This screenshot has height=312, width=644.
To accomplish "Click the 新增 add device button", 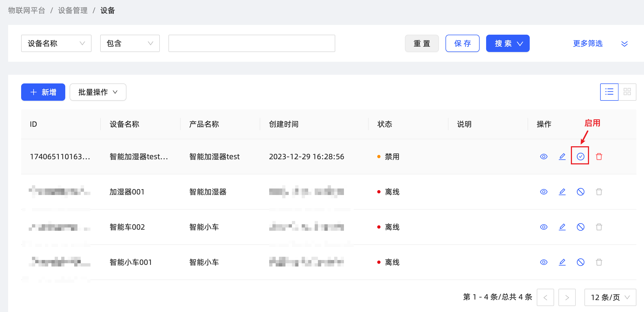I will (x=43, y=92).
